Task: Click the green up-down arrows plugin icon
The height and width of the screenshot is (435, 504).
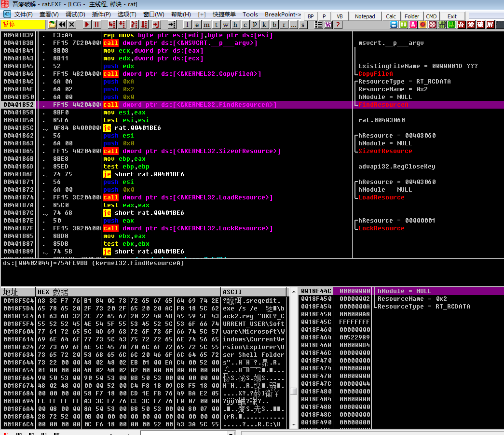Action: pos(403,25)
